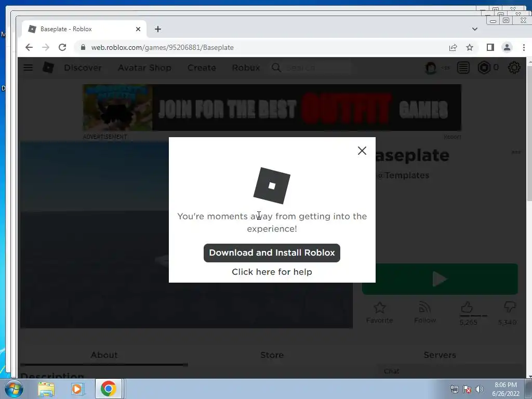Click the green Play button
Viewport: 532px width, 399px height.
(440, 279)
